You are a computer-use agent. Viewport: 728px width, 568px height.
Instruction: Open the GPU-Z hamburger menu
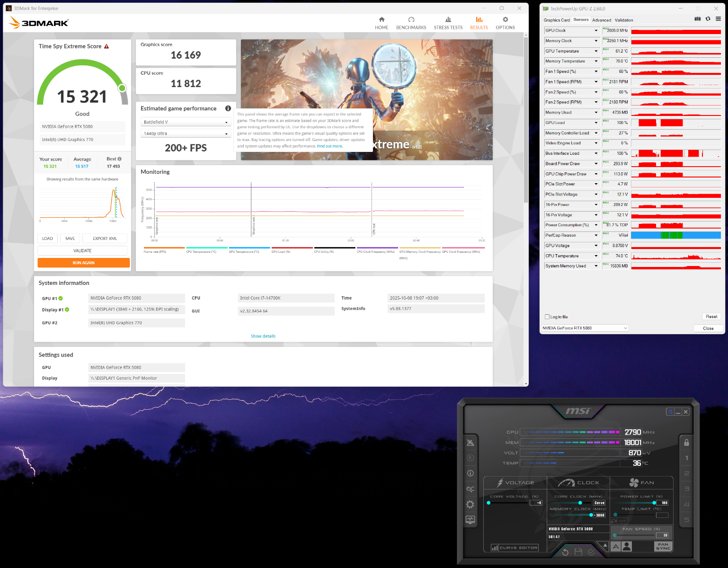[718, 19]
